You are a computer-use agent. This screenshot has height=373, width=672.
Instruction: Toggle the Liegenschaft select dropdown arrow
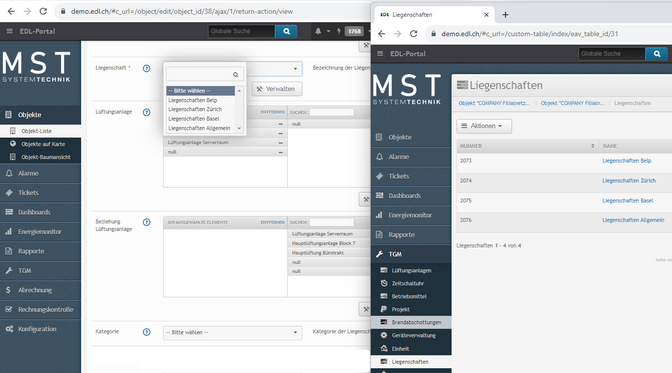295,69
